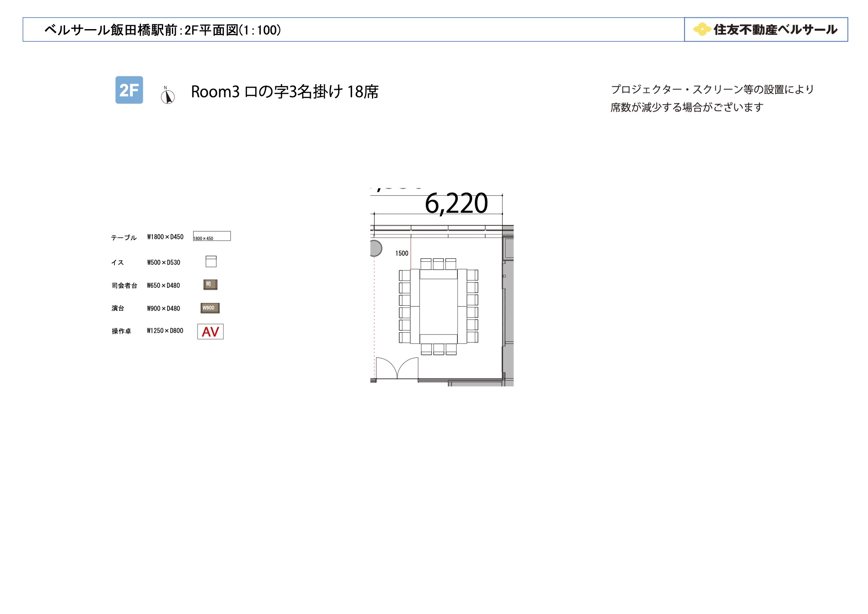Click the 1500 dimension label
The width and height of the screenshot is (868, 614).
[402, 253]
